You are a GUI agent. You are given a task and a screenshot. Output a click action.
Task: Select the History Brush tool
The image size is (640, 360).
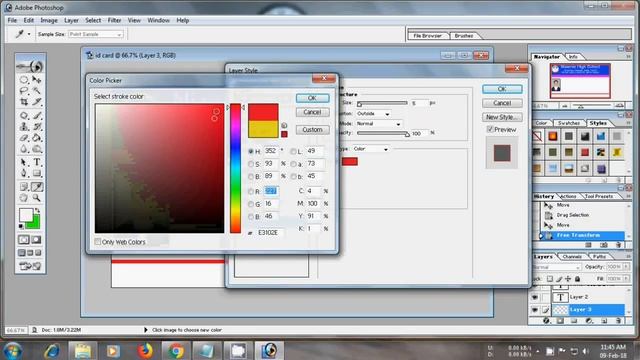tap(36, 127)
